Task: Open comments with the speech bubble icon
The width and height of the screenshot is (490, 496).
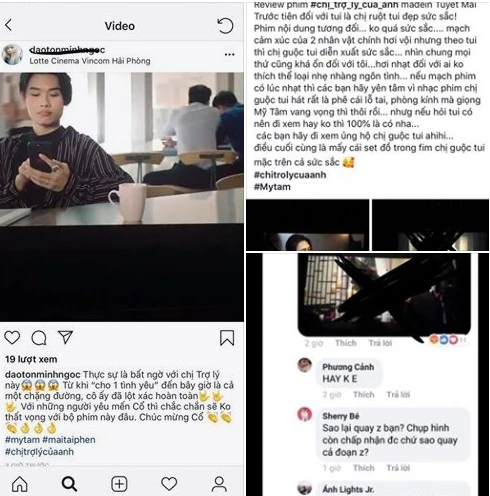Action: [39, 338]
